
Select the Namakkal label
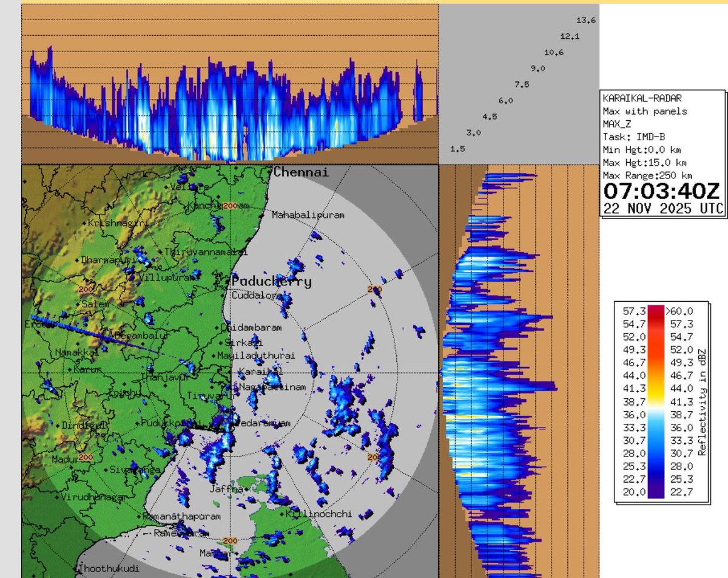(76, 353)
